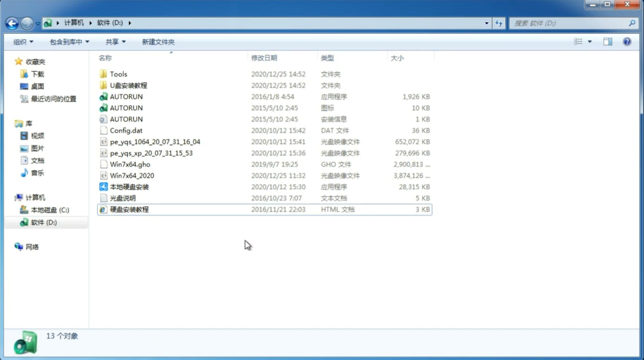Click 包含到库中 dropdown button

68,42
